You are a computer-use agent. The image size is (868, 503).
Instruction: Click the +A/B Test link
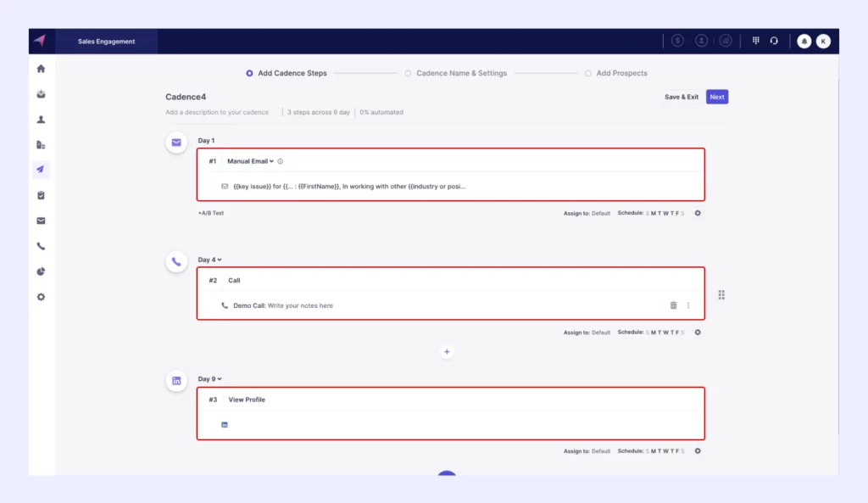211,213
